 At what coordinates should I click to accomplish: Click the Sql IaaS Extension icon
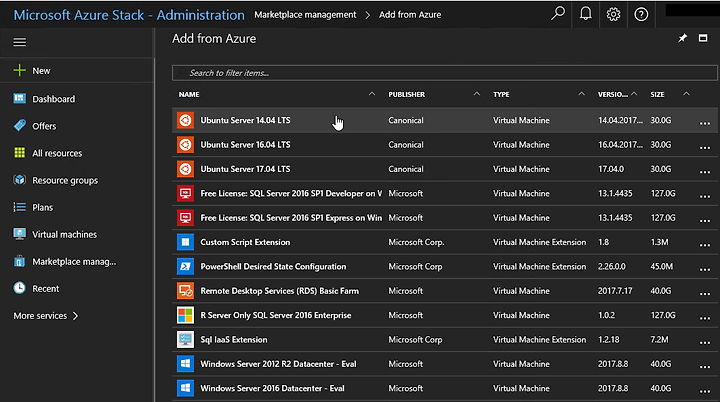[x=186, y=340]
